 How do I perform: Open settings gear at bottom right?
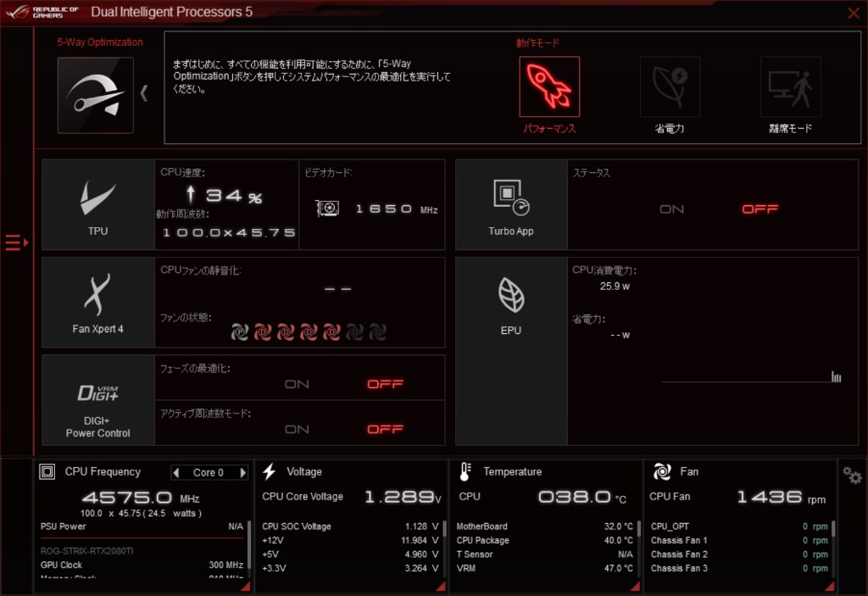point(851,475)
